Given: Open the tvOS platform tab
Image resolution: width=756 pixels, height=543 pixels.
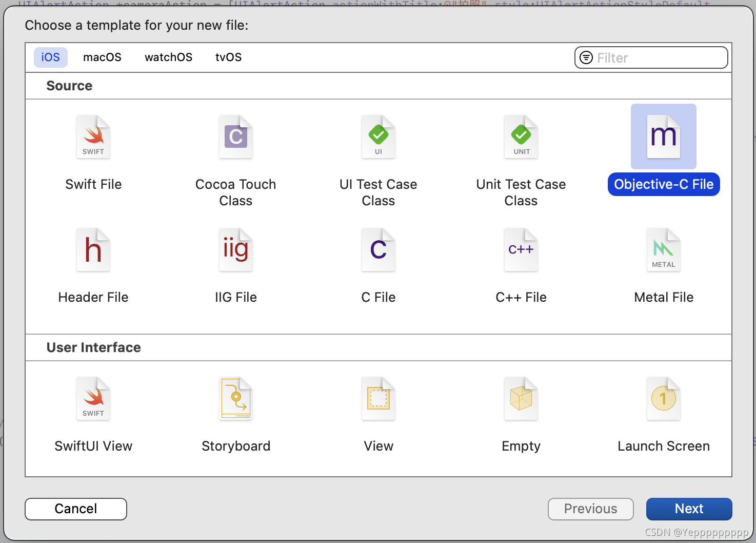Looking at the screenshot, I should point(228,57).
